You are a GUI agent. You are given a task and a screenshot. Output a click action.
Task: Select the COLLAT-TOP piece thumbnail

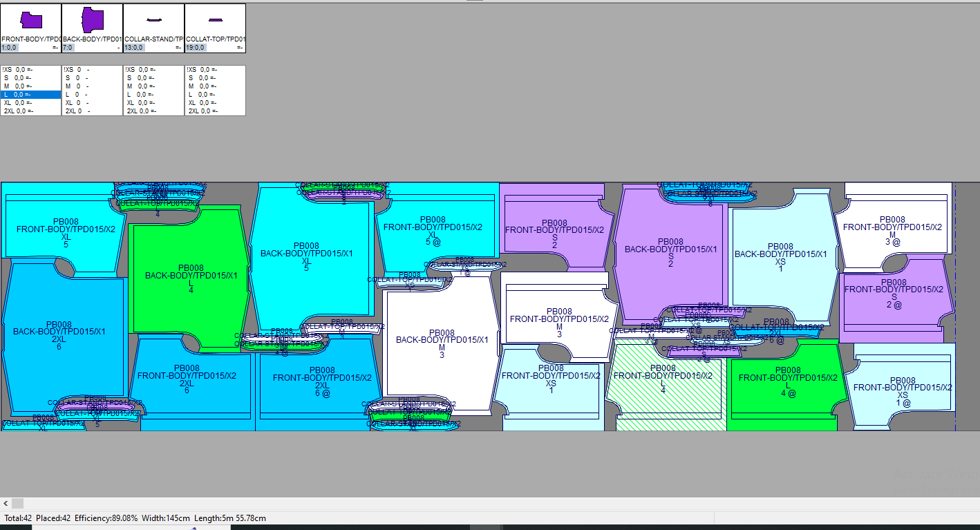215,21
